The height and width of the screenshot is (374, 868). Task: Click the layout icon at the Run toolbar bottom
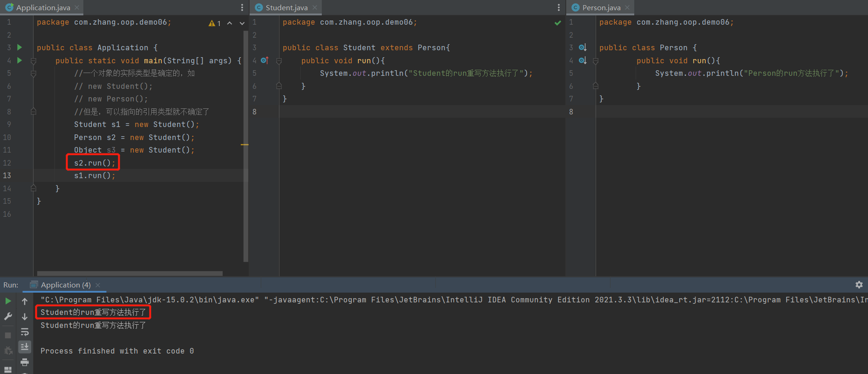click(x=8, y=370)
